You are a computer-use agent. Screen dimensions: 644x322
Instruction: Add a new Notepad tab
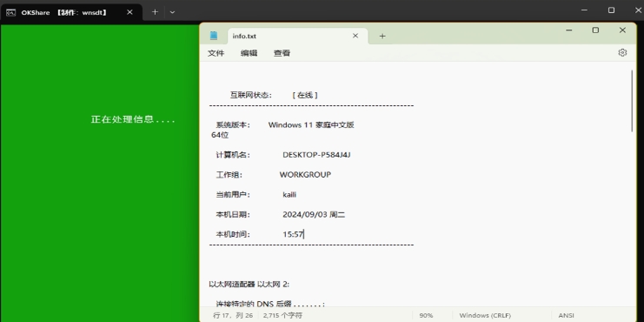click(382, 37)
